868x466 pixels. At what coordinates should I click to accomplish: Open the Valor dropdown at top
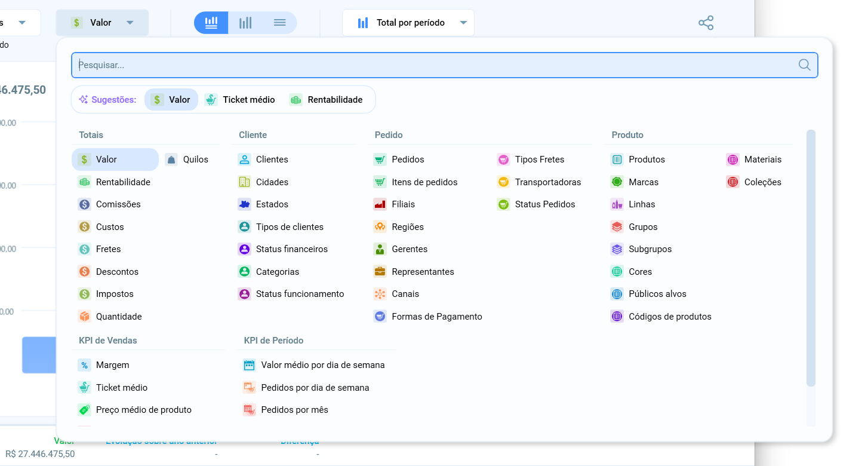(x=102, y=23)
